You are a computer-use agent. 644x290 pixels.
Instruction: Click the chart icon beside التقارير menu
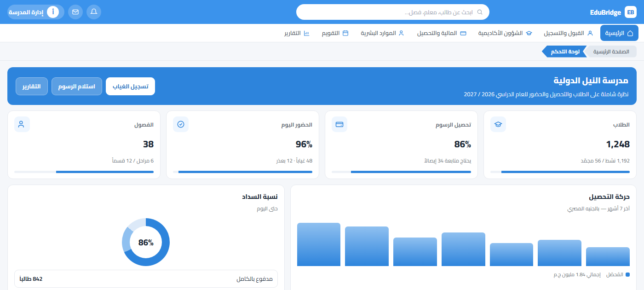click(x=307, y=33)
